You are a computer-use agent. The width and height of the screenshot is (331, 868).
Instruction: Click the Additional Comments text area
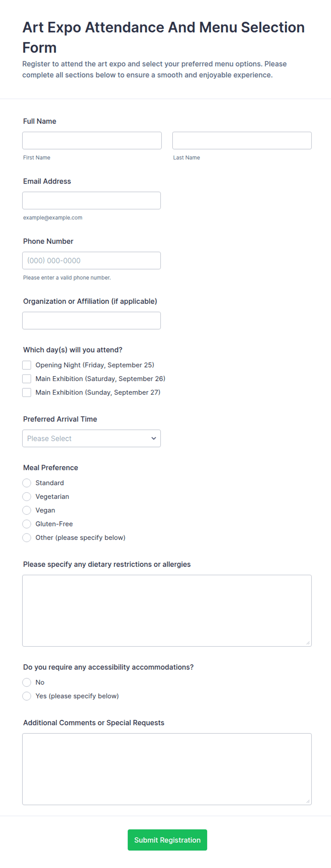tap(167, 769)
